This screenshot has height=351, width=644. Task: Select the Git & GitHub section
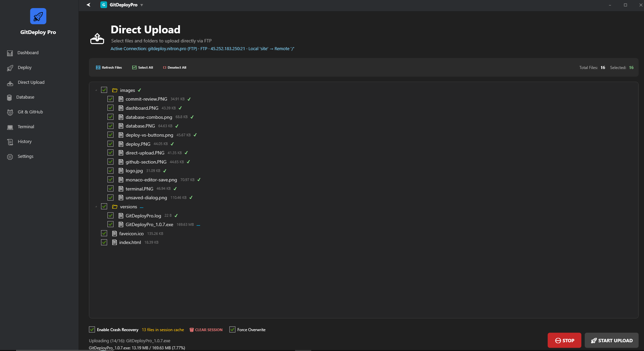tap(30, 112)
